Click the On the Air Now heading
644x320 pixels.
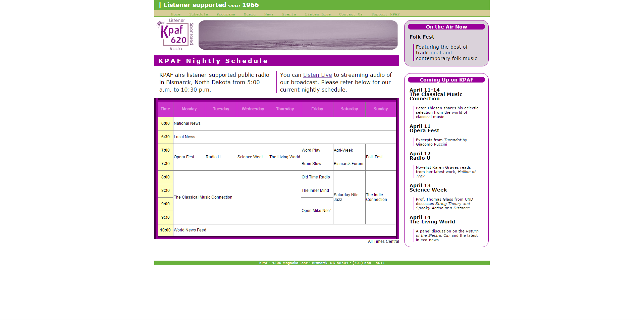(x=446, y=27)
